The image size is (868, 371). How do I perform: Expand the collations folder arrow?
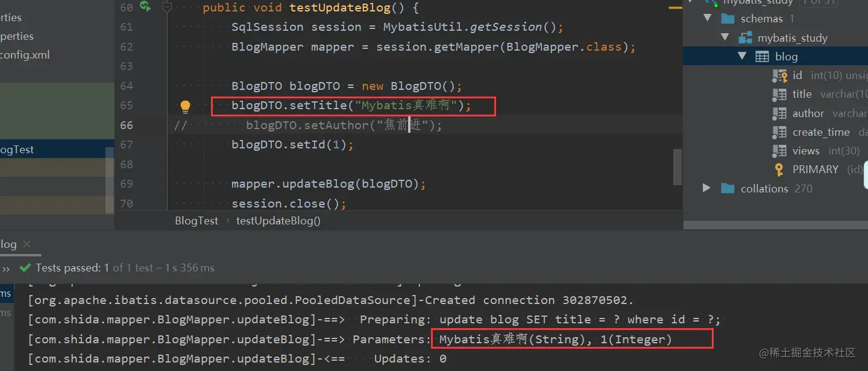706,188
